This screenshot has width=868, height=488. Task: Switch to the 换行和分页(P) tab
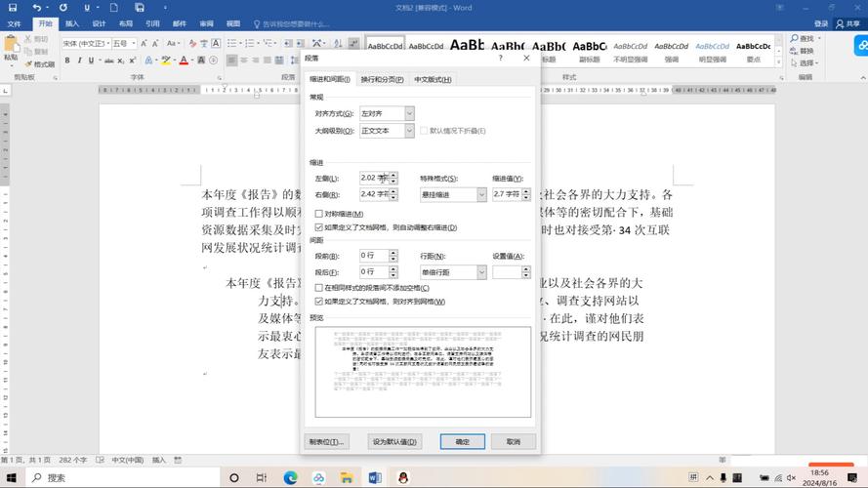click(x=382, y=80)
